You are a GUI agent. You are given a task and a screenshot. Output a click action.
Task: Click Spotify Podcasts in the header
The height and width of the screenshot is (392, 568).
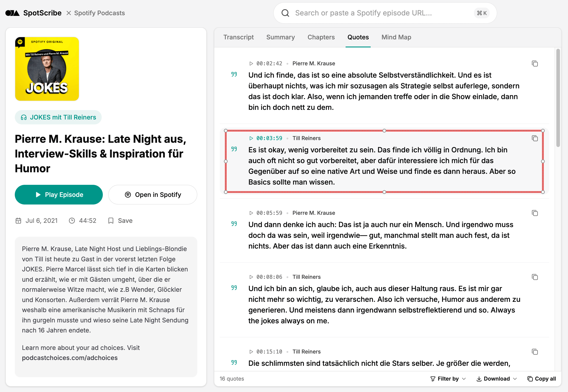pyautogui.click(x=99, y=13)
